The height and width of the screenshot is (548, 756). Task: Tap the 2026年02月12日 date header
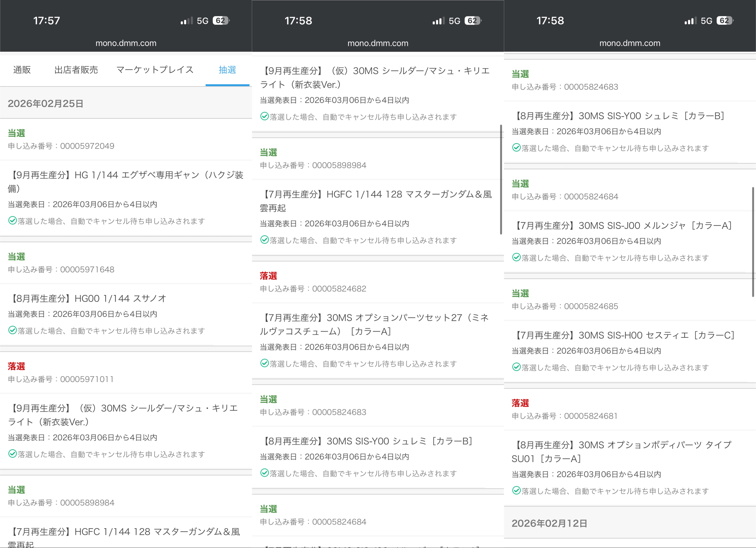pyautogui.click(x=549, y=523)
